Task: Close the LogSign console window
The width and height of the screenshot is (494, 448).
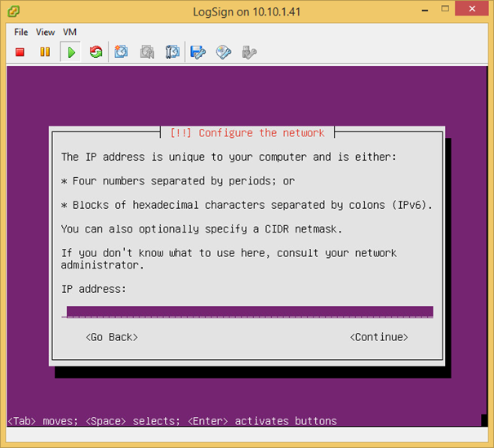Action: point(472,9)
